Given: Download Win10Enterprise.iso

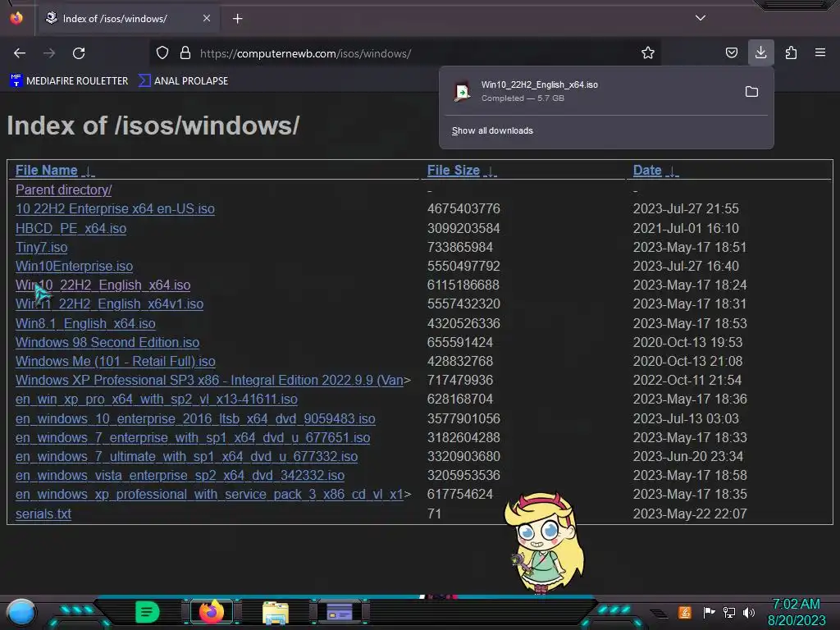Looking at the screenshot, I should click(x=74, y=267).
